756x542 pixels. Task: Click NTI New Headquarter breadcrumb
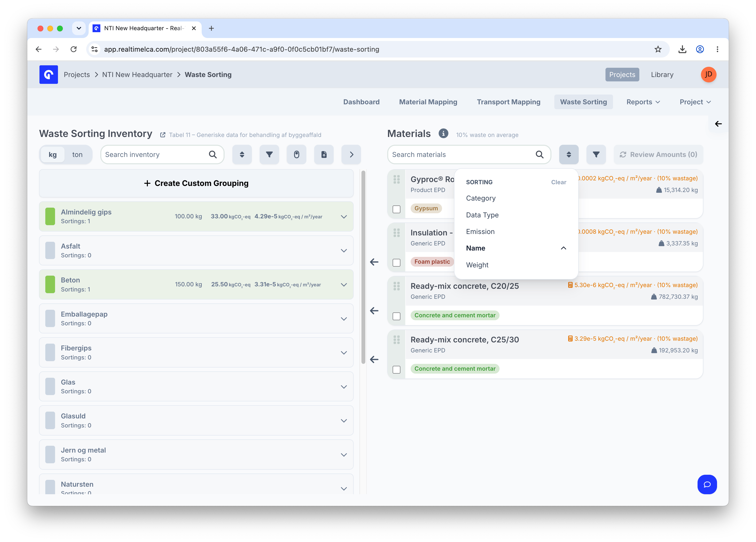pos(137,75)
